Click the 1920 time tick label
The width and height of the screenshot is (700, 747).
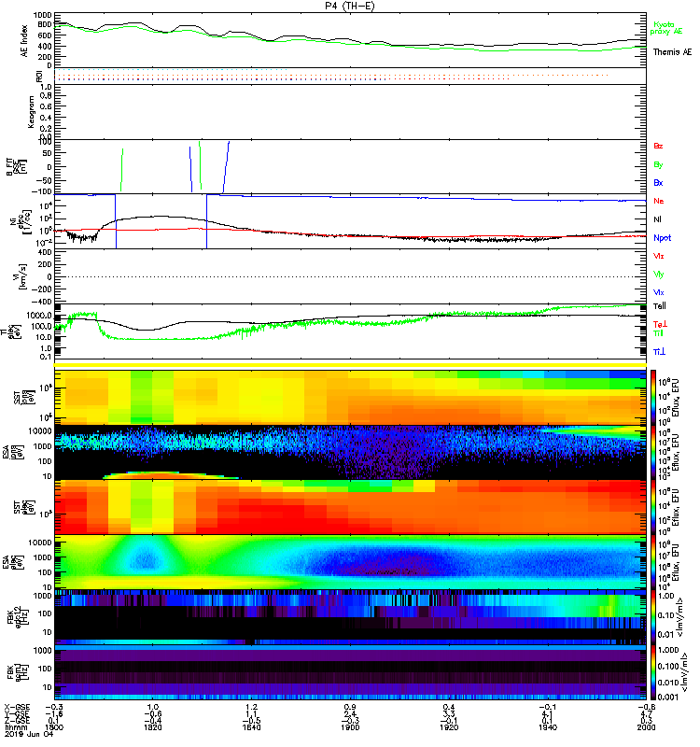point(449,727)
